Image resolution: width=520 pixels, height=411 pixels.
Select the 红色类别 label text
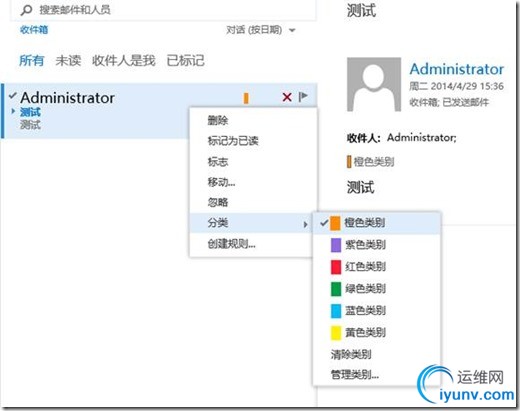365,267
